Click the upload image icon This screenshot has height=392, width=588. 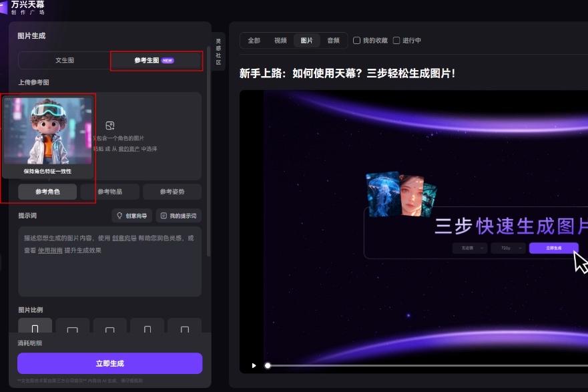[x=110, y=126]
